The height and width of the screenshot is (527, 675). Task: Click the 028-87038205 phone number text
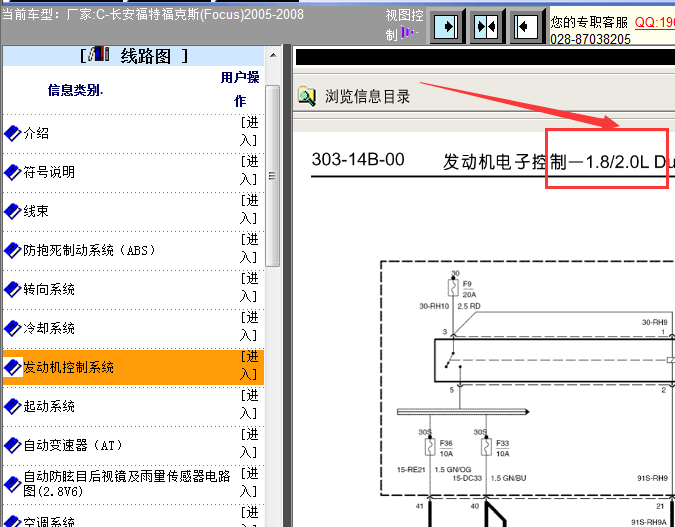click(x=590, y=39)
